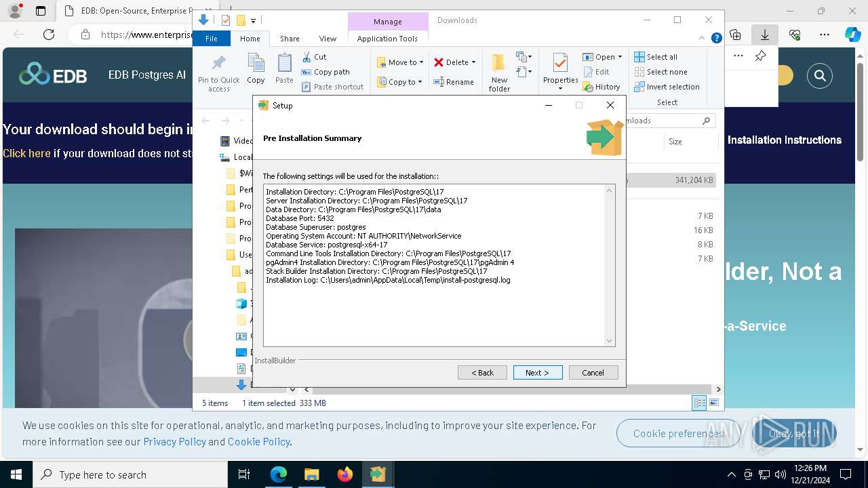Click Select all
The width and height of the screenshot is (868, 488).
[x=656, y=57]
